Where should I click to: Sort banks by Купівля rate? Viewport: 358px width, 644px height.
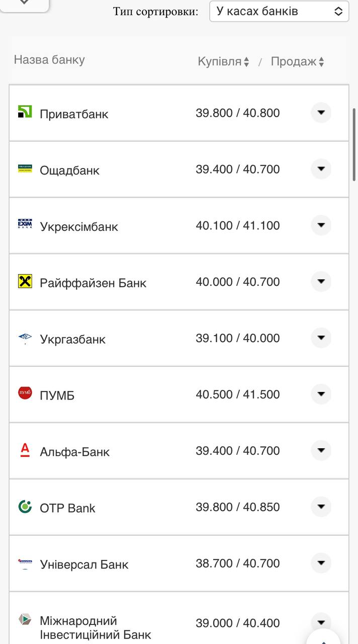[x=223, y=62]
